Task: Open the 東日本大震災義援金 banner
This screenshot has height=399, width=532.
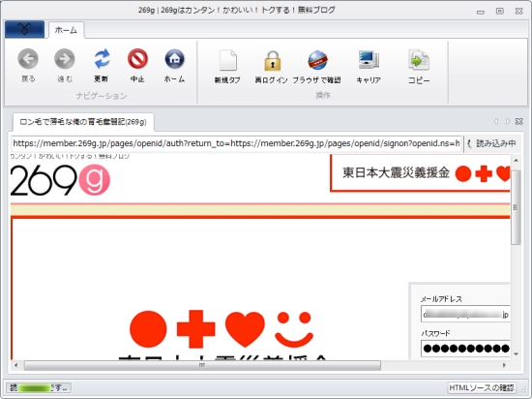Action: click(x=421, y=172)
